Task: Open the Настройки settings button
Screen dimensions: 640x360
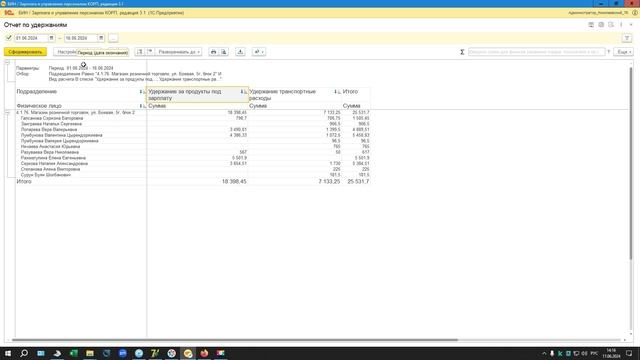Action: coord(65,52)
